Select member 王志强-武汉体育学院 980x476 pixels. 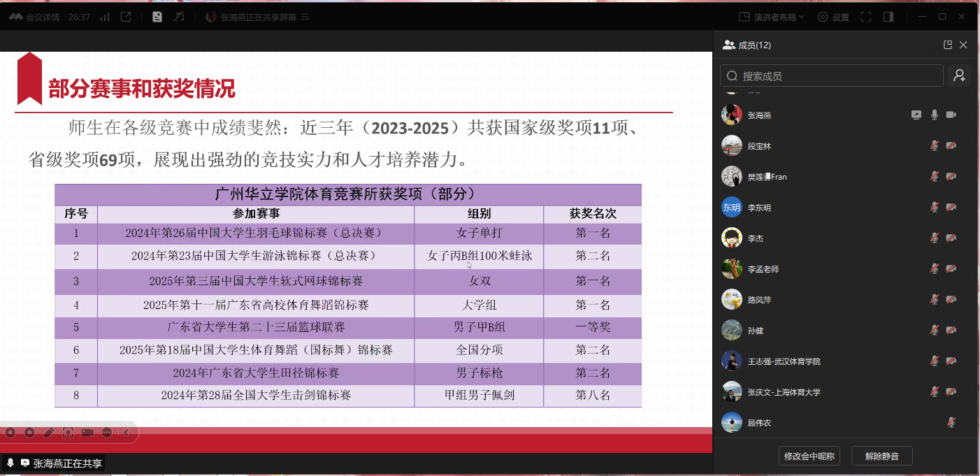point(845,361)
